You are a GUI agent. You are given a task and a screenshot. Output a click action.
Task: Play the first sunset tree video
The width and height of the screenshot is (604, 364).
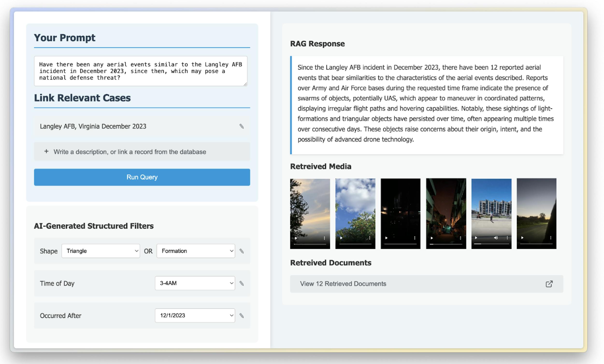[296, 238]
